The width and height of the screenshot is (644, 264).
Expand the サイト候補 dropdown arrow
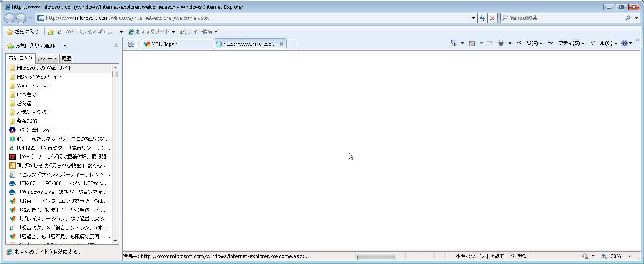click(x=216, y=32)
